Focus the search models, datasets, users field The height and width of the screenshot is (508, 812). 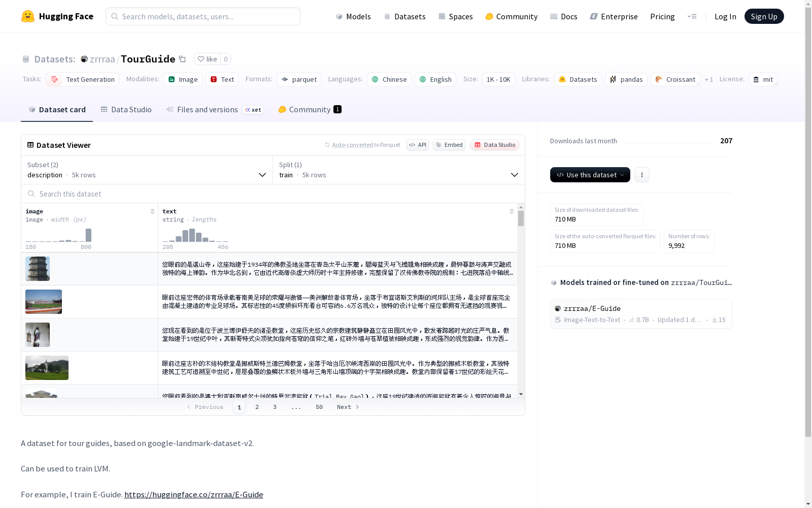203,16
